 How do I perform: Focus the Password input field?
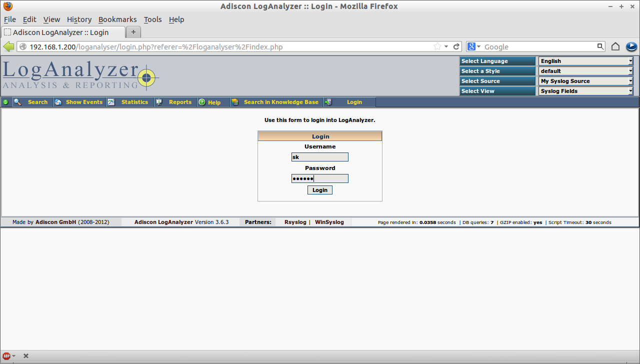click(x=320, y=178)
